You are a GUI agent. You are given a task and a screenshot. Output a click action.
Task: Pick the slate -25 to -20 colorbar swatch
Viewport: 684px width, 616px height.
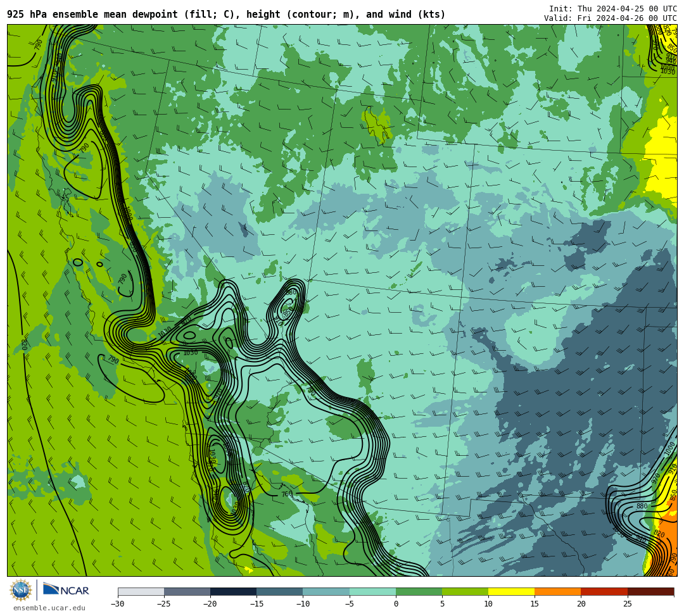coord(187,591)
